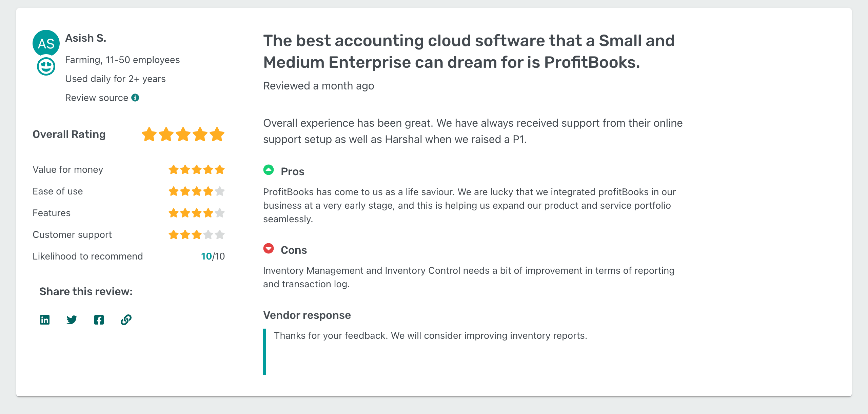Share this review on Facebook

tap(99, 319)
